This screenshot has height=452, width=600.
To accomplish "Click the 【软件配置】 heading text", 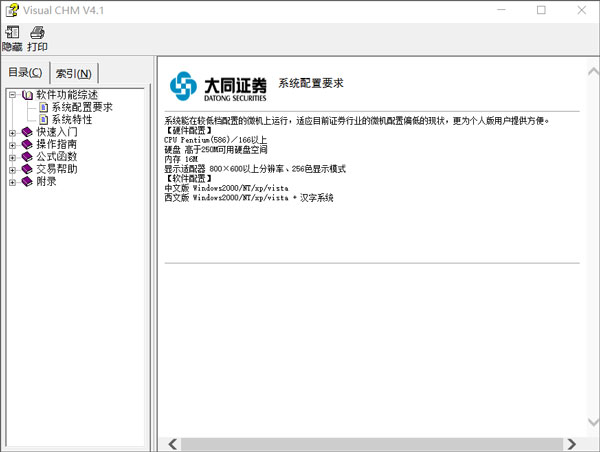I will (188, 178).
